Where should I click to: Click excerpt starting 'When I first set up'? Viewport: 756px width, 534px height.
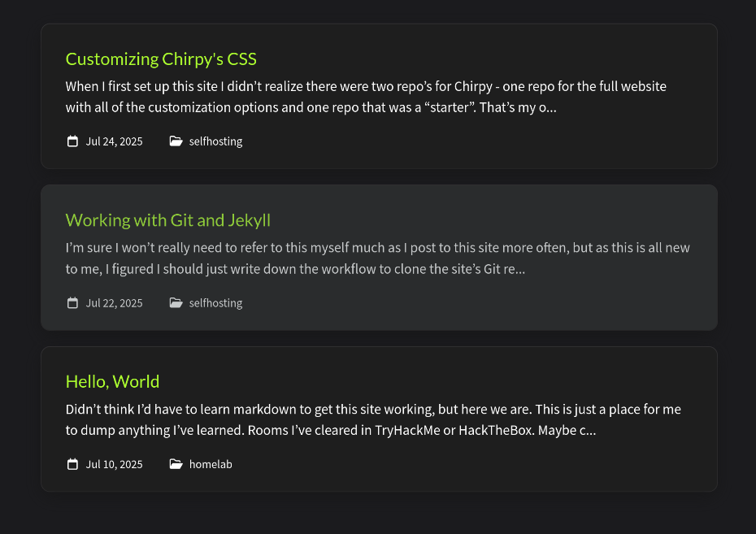366,97
